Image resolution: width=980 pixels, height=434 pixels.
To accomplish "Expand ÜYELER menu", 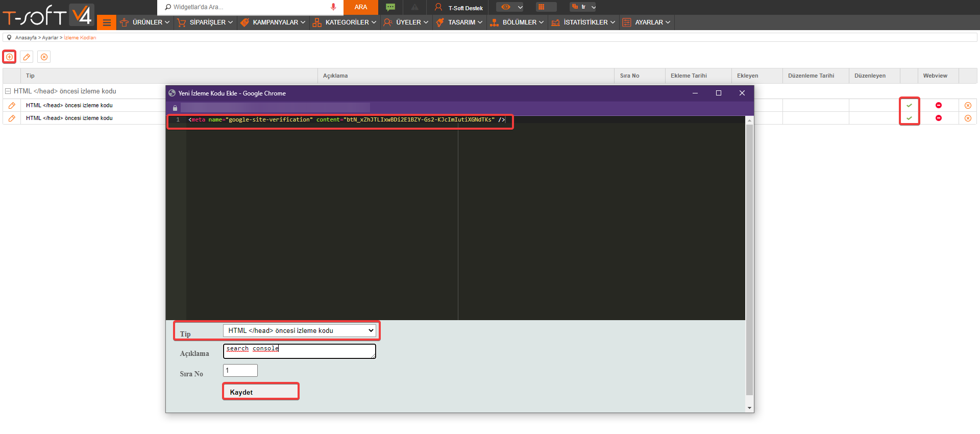I will click(406, 22).
